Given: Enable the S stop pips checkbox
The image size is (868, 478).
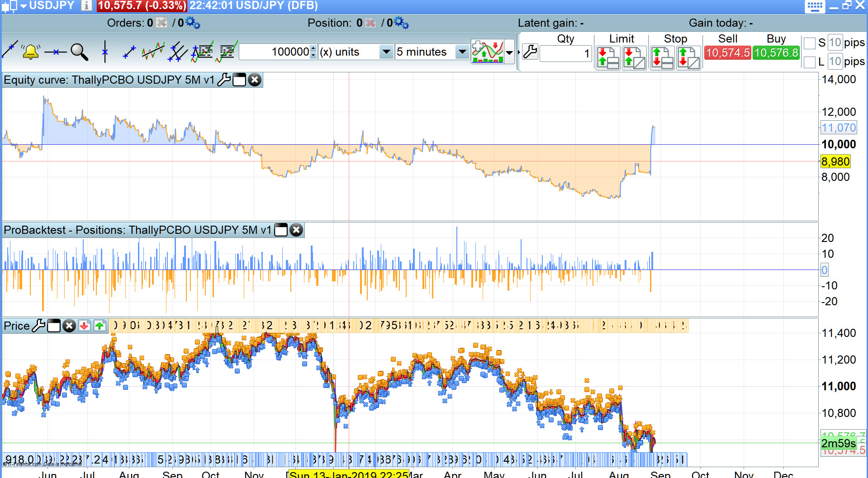Looking at the screenshot, I should pyautogui.click(x=810, y=43).
